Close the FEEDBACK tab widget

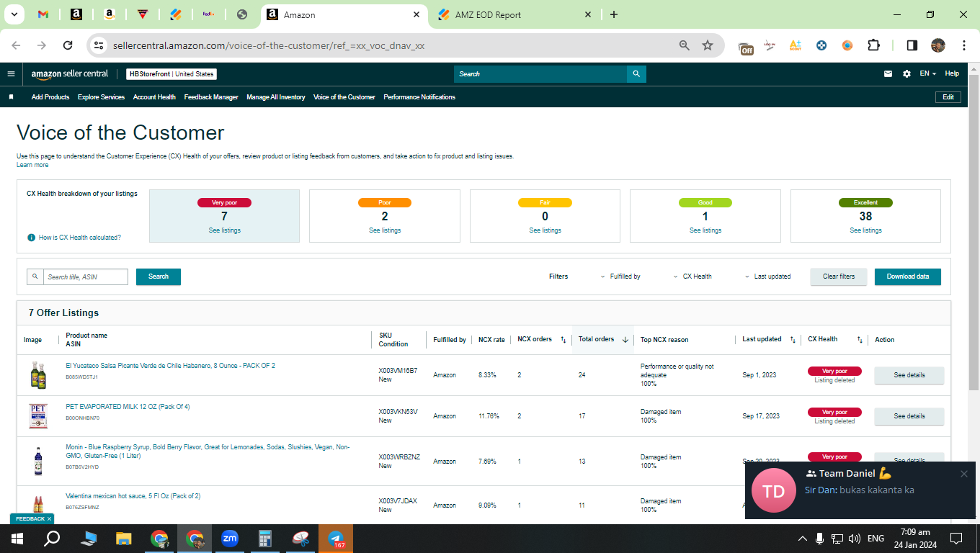pos(50,518)
